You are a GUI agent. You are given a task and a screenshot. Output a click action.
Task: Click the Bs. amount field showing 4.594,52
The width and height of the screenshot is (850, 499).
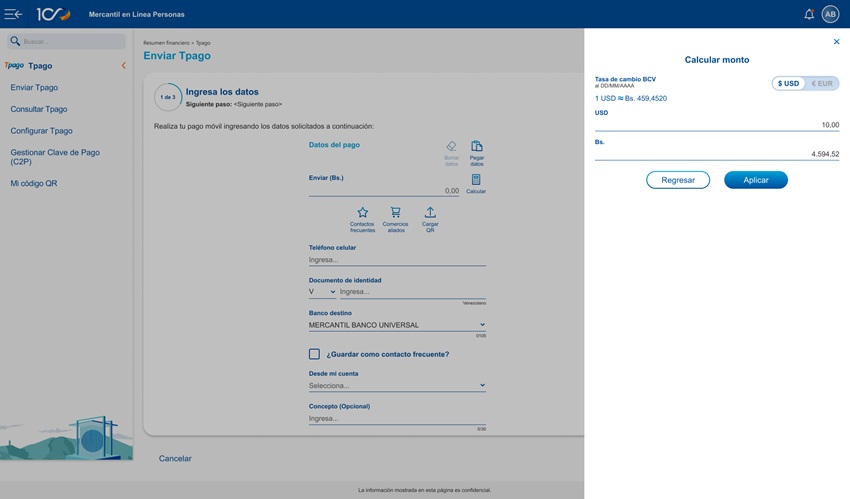(717, 154)
